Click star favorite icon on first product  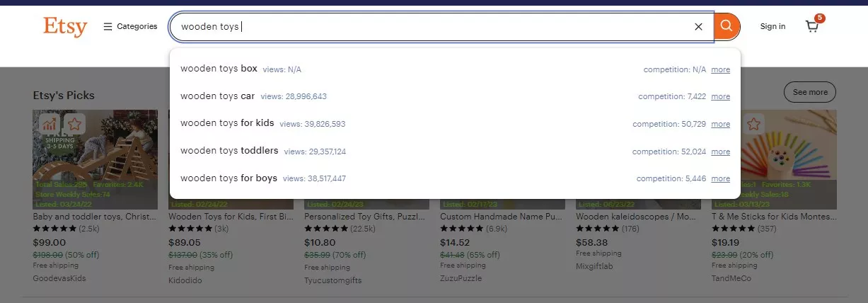[75, 124]
